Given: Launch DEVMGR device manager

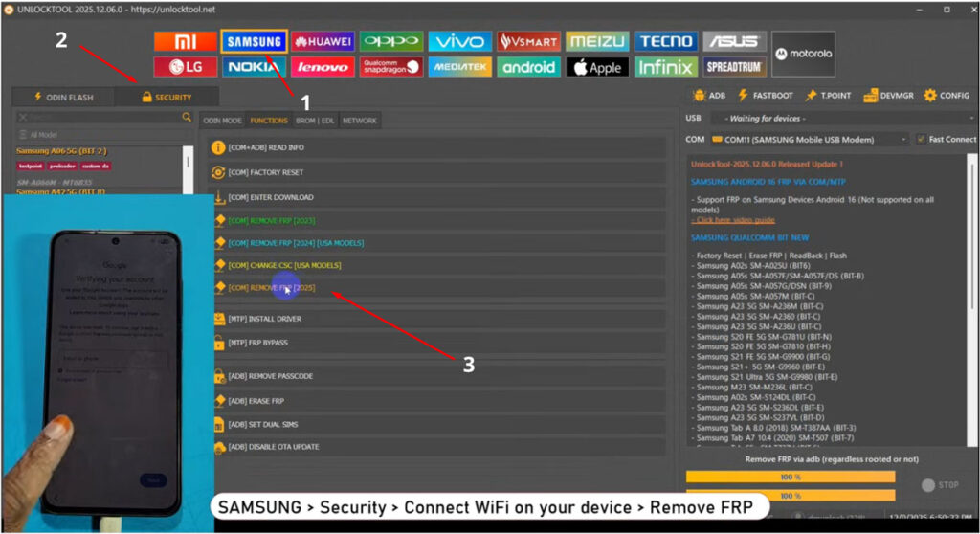Looking at the screenshot, I should tap(888, 96).
